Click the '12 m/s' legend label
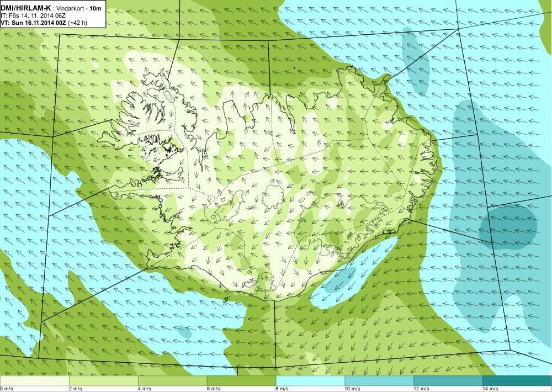The width and height of the screenshot is (552, 392). tap(422, 389)
